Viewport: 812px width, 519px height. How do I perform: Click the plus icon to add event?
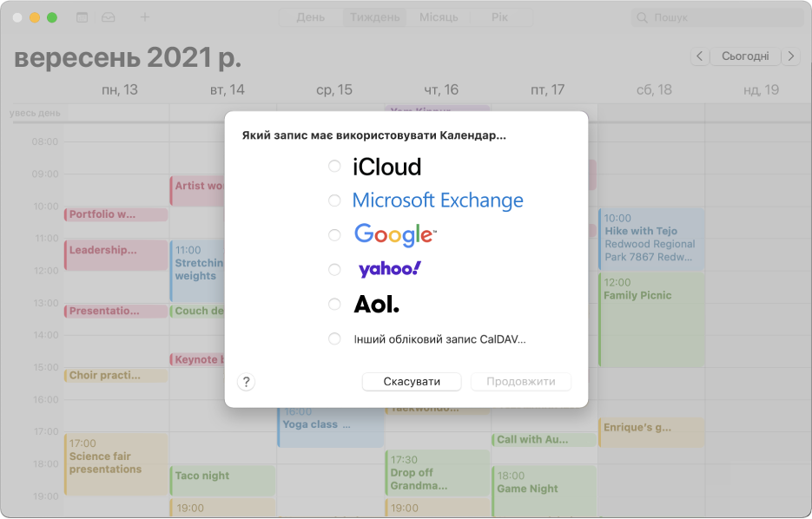(x=145, y=17)
